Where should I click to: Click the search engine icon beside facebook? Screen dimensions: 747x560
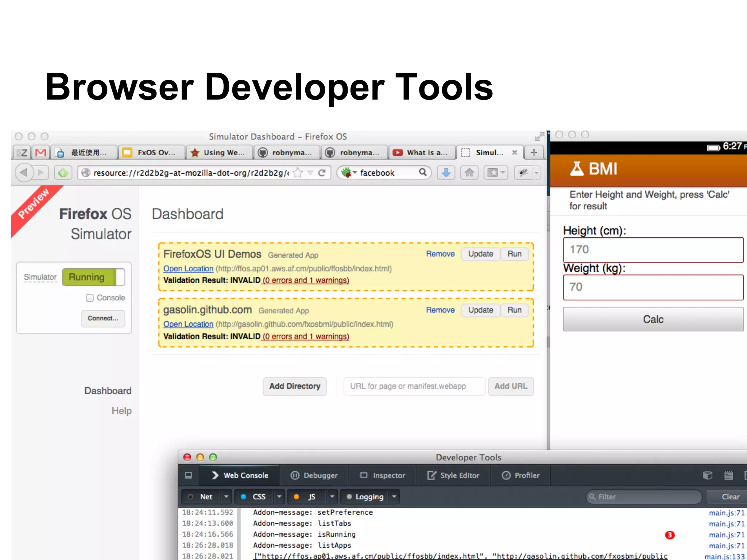(347, 172)
